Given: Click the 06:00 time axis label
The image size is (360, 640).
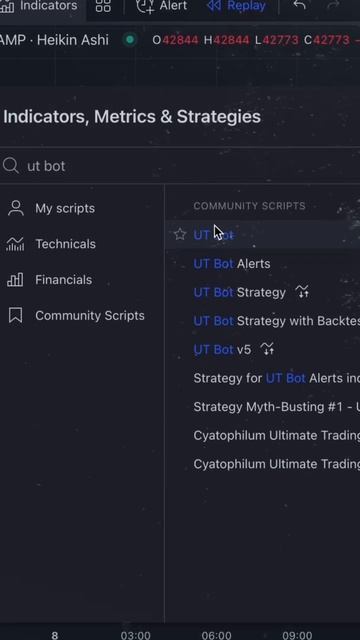Looking at the screenshot, I should pos(216,635).
